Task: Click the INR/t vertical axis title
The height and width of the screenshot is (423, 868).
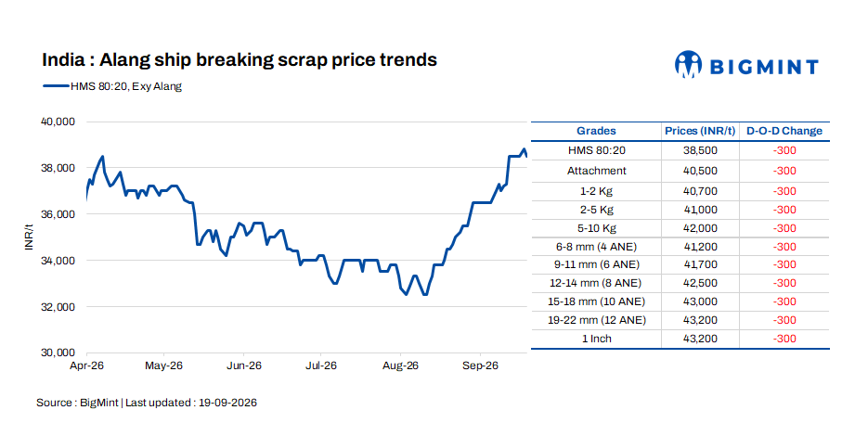Action: [x=30, y=237]
